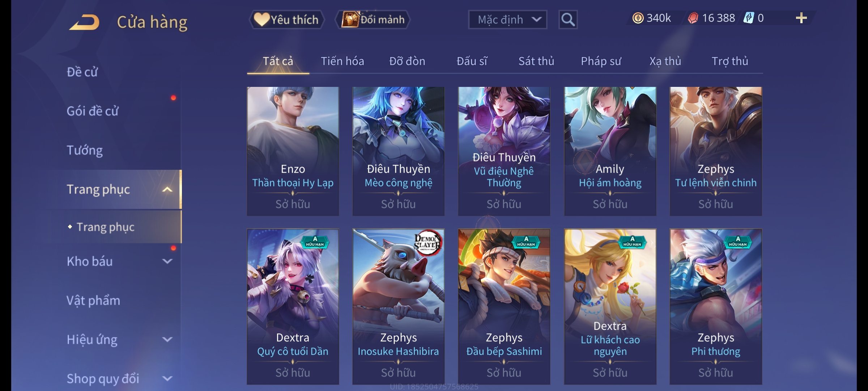Switch to the Sát thủ tab
This screenshot has width=868, height=391.
click(536, 61)
